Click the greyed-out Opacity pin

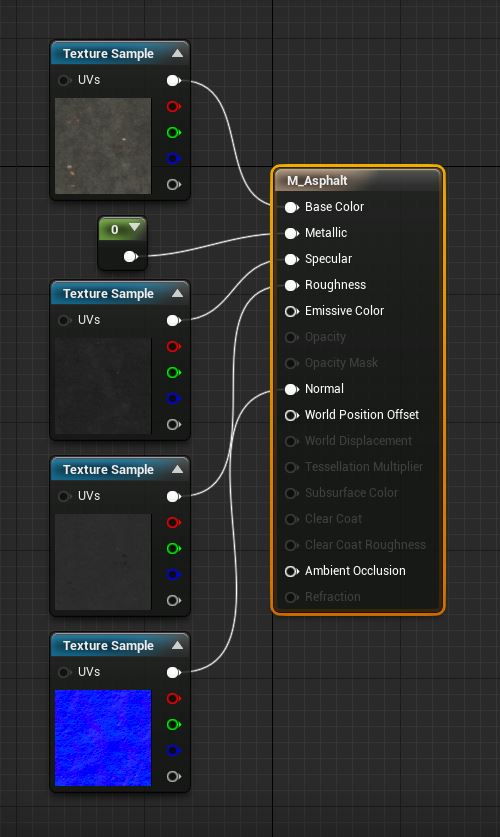[x=291, y=337]
